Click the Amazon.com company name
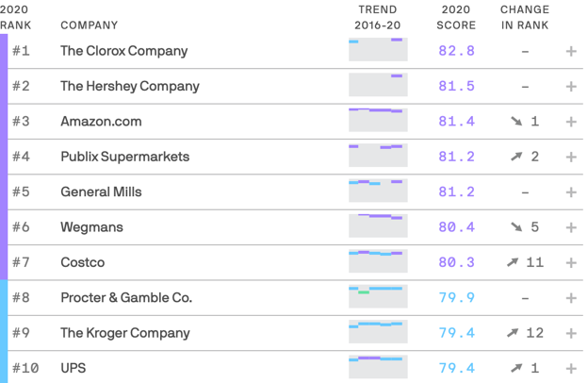588x383 pixels. pyautogui.click(x=101, y=122)
